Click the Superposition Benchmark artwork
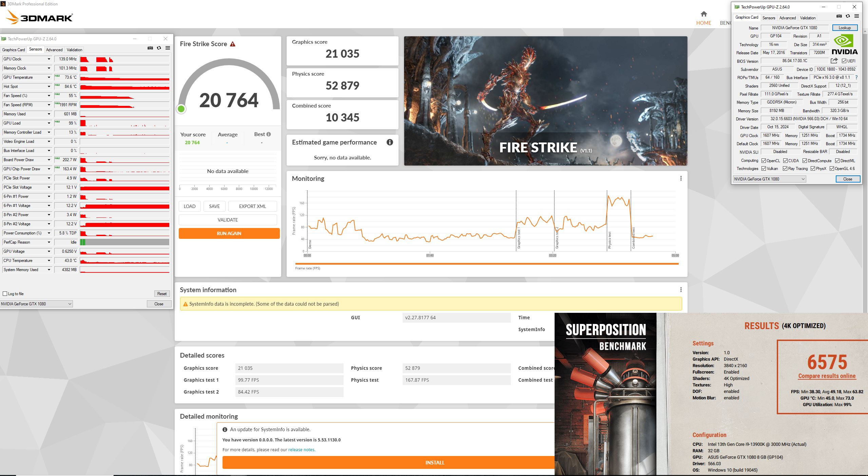This screenshot has width=868, height=476. coord(605,394)
